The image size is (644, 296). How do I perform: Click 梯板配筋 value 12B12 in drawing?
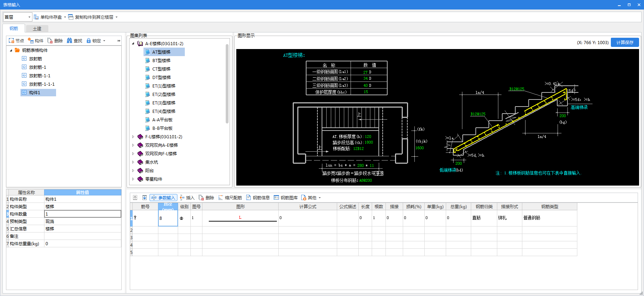[358, 149]
